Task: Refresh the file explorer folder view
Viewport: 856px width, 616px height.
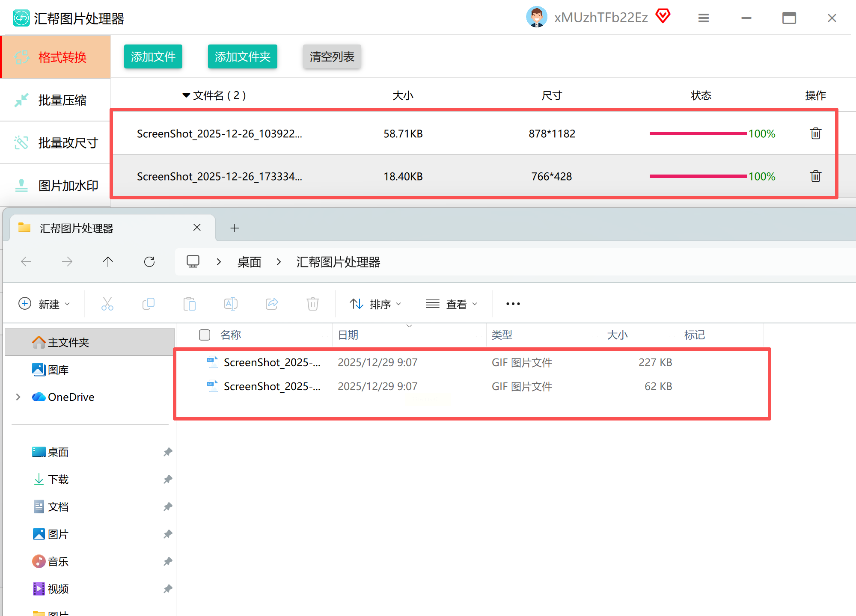Action: click(x=149, y=262)
